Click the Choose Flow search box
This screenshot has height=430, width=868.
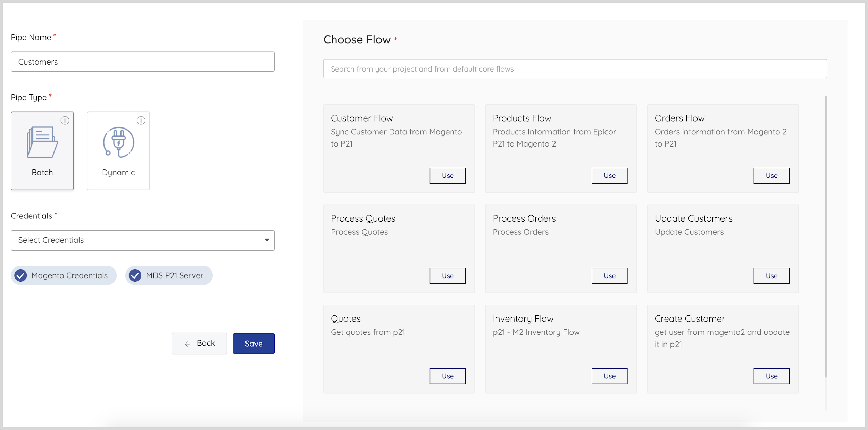[x=575, y=69]
